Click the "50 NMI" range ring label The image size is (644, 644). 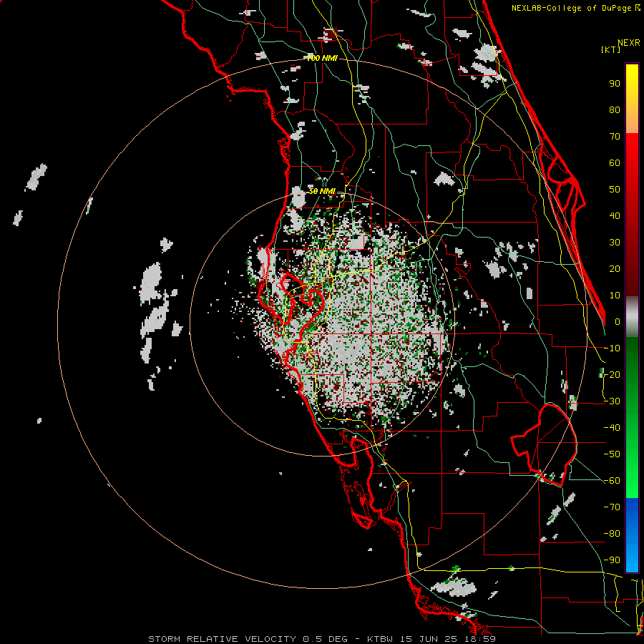click(x=322, y=191)
